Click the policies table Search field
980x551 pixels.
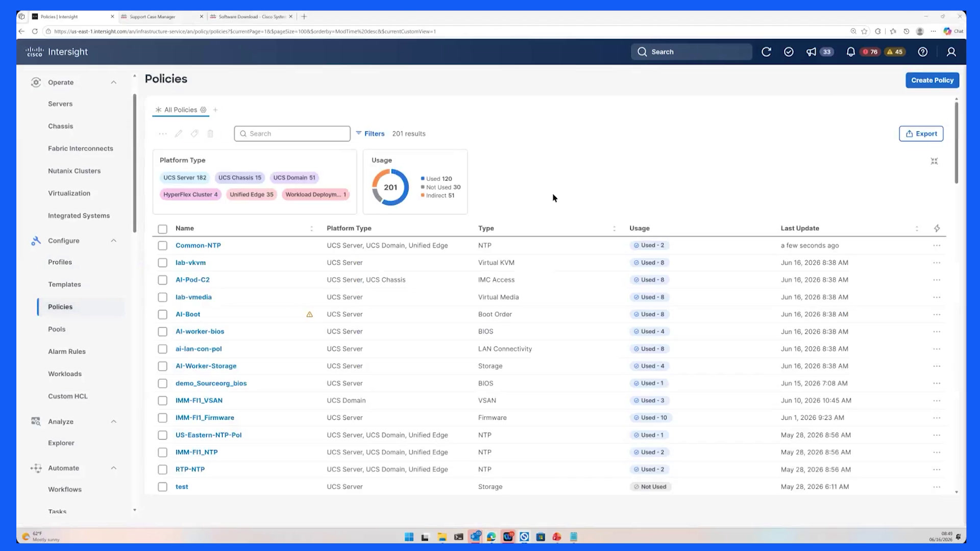point(292,134)
